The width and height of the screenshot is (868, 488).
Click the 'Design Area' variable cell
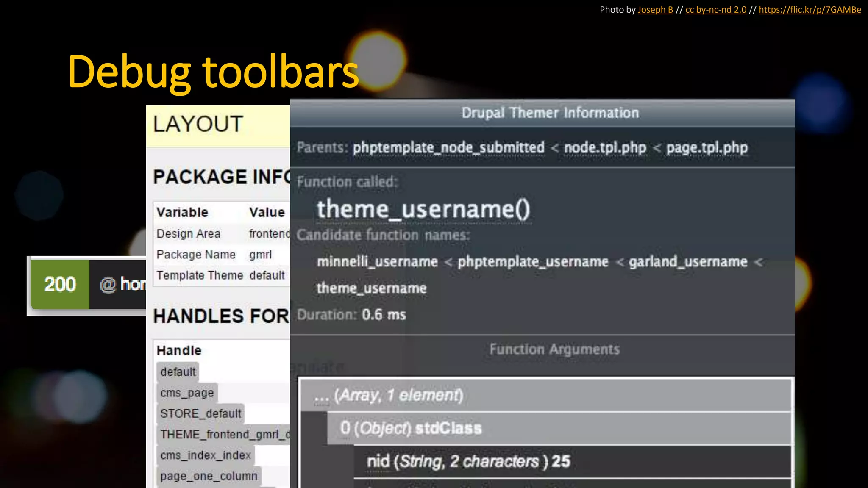click(x=189, y=234)
